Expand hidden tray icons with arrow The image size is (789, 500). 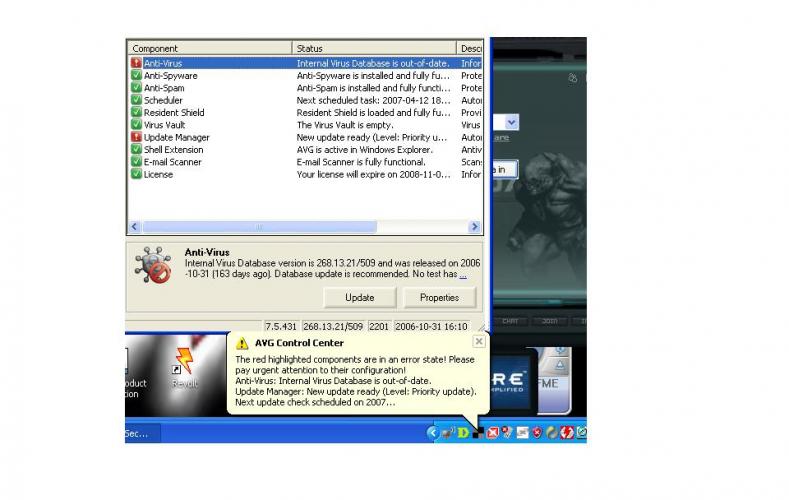coord(432,433)
